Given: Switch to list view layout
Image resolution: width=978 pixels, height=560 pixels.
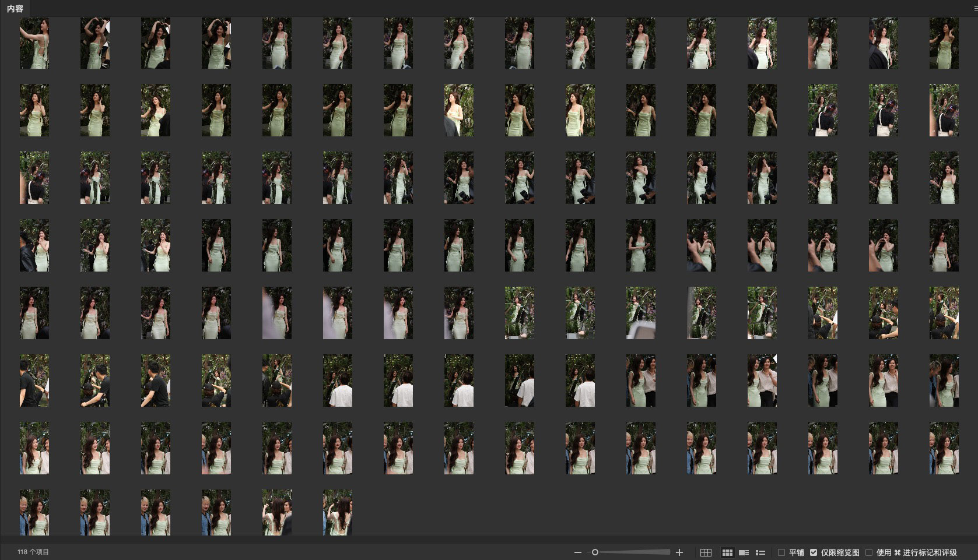Looking at the screenshot, I should coord(760,552).
